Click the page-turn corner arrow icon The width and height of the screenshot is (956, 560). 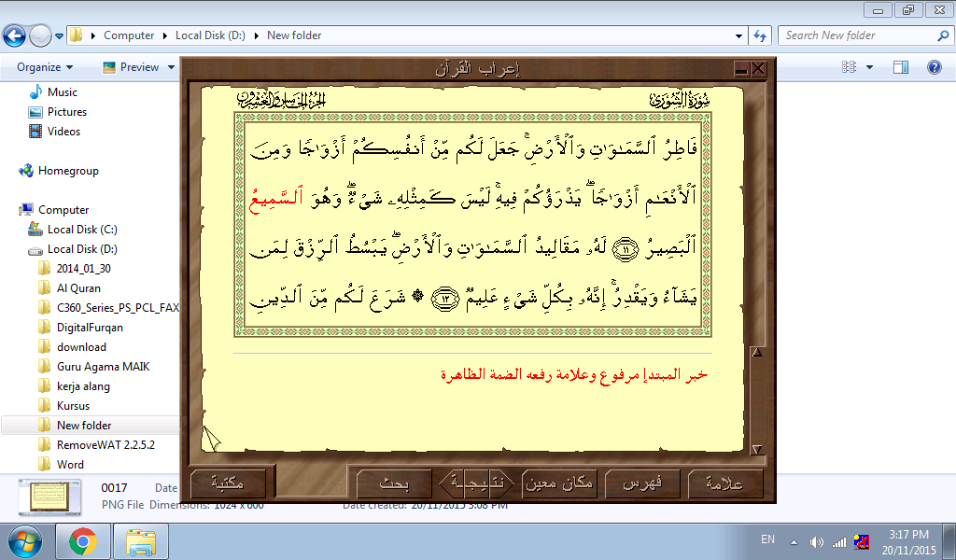coord(211,438)
